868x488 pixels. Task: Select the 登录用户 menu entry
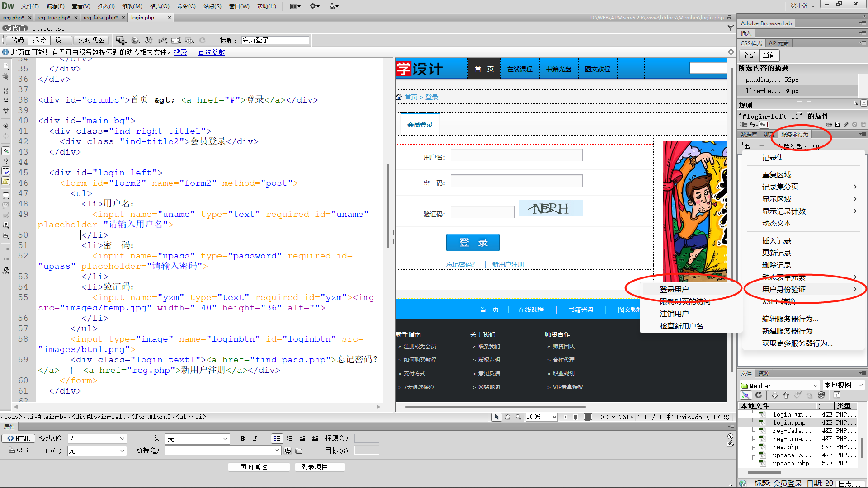(x=674, y=289)
